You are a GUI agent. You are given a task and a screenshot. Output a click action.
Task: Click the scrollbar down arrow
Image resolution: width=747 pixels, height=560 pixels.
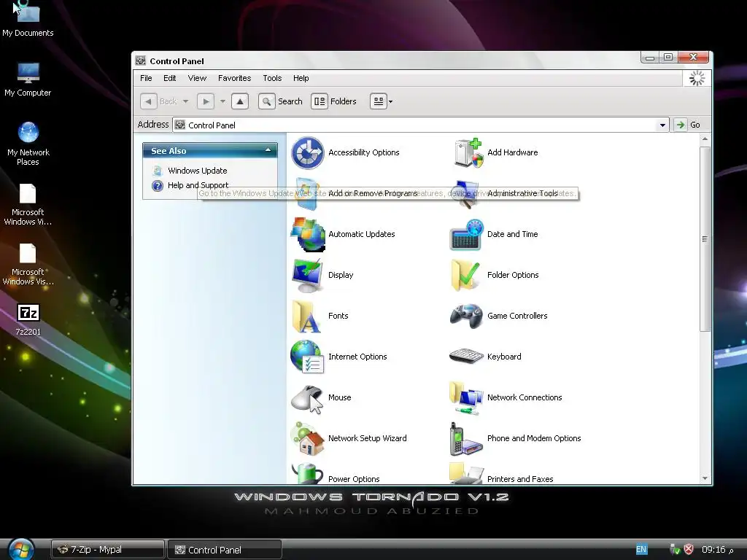[x=705, y=478]
